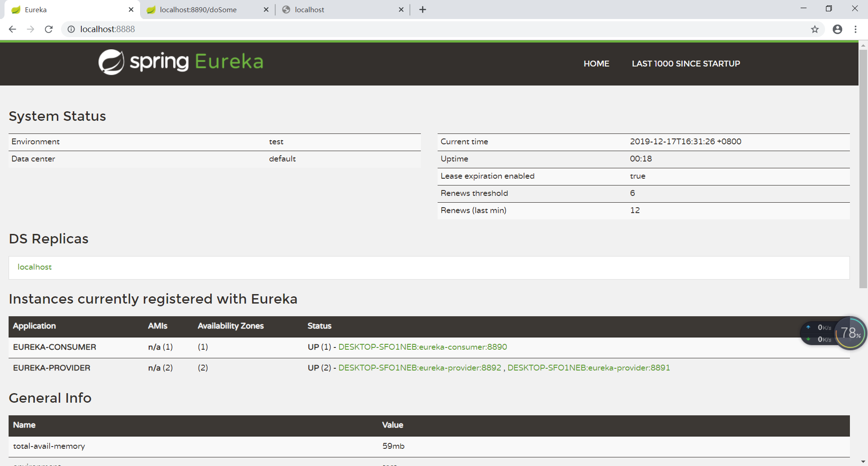Click the Name column header in General Info
This screenshot has width=868, height=466.
(24, 425)
